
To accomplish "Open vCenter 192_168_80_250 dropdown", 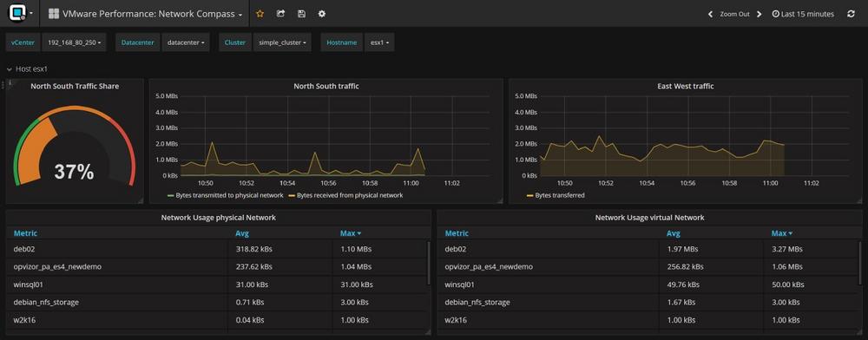I will pos(74,42).
